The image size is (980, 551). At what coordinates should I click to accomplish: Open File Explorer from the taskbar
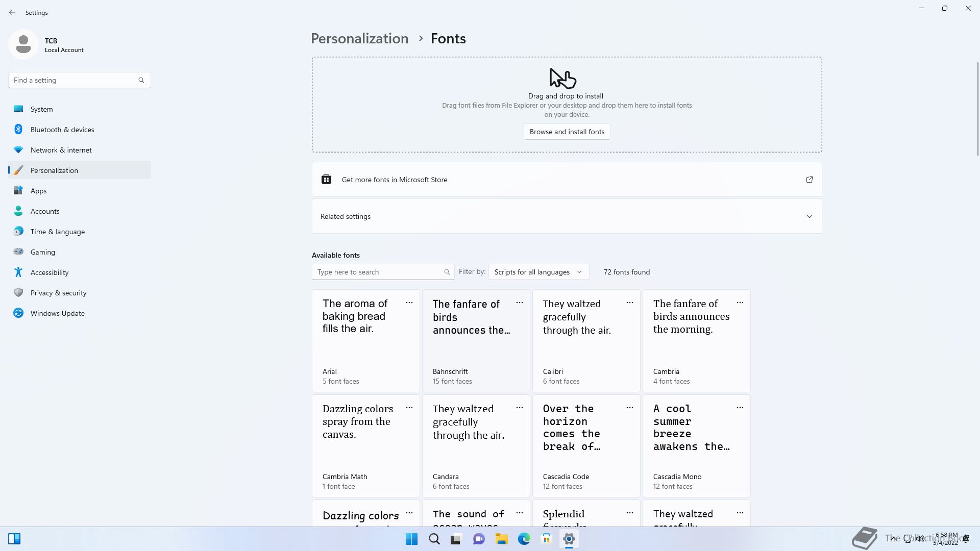501,539
